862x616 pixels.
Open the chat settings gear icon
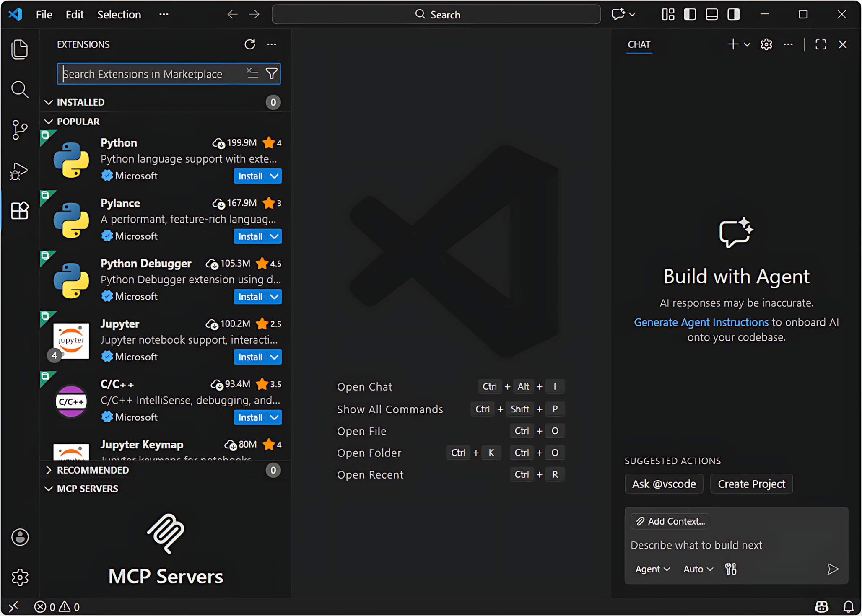pyautogui.click(x=766, y=44)
